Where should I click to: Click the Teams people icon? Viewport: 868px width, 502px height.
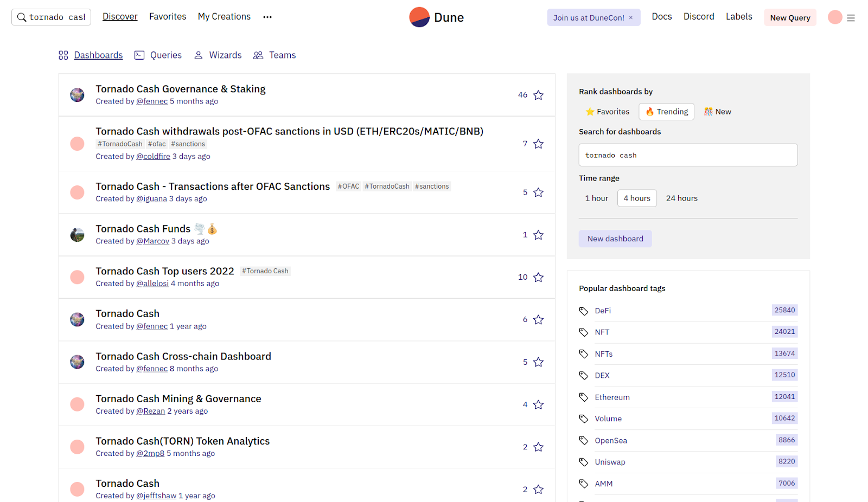(x=258, y=55)
